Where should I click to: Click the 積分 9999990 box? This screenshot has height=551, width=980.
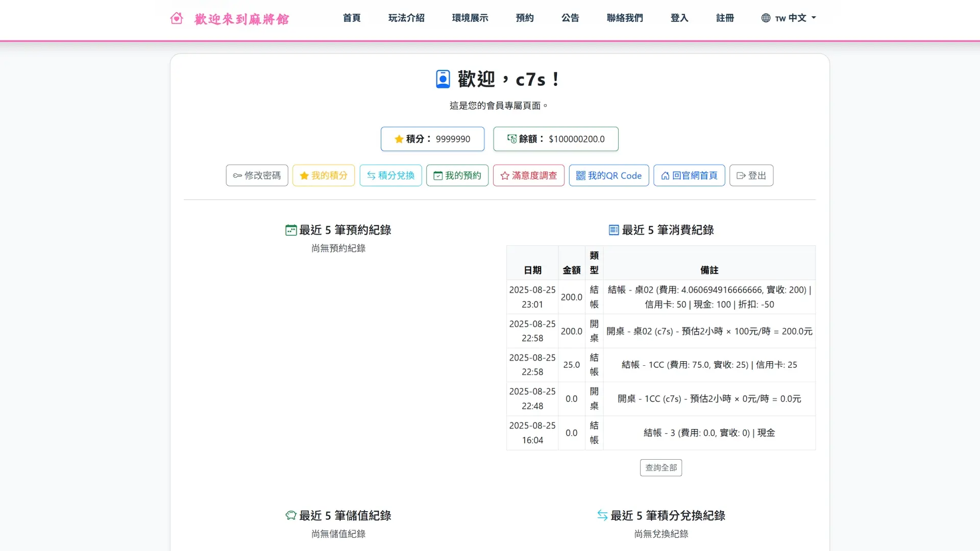pyautogui.click(x=432, y=139)
